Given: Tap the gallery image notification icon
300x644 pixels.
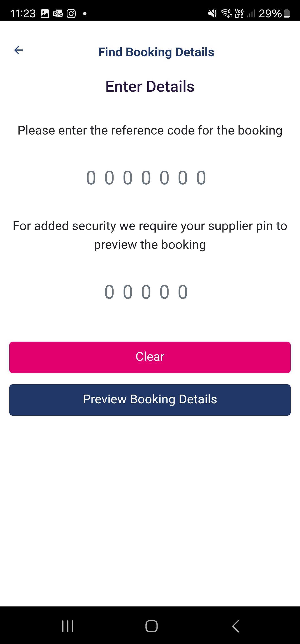Looking at the screenshot, I should point(45,14).
